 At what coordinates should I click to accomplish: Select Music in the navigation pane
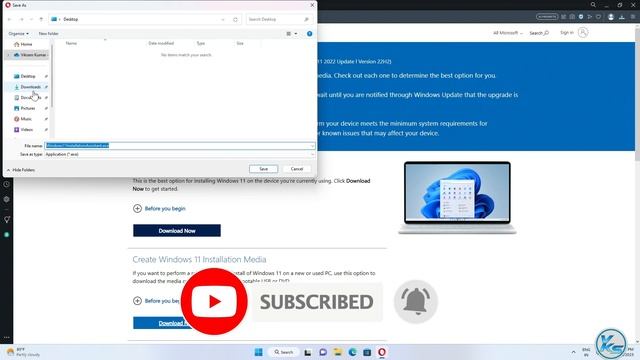26,119
